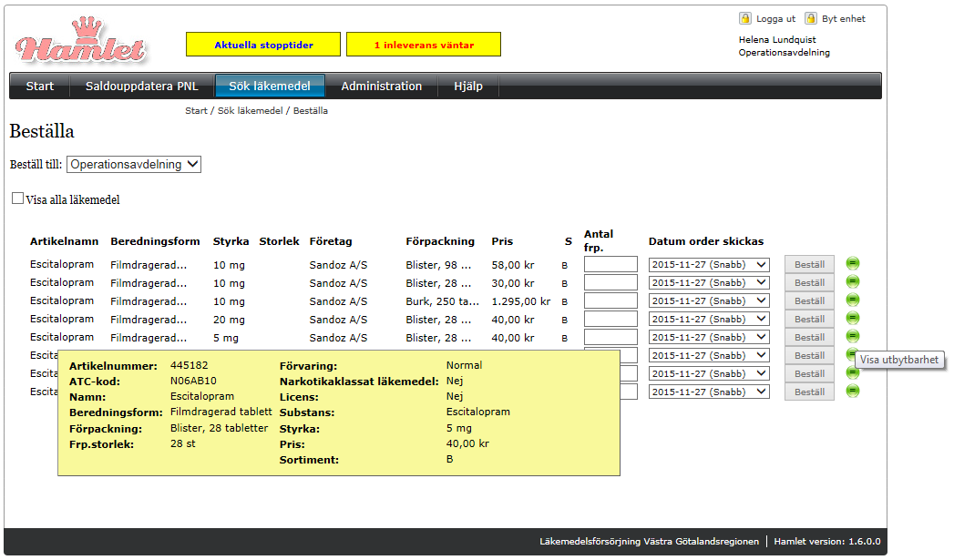The image size is (954, 560).
Task: Click the Aktuella stopptider yellow button
Action: 263,45
